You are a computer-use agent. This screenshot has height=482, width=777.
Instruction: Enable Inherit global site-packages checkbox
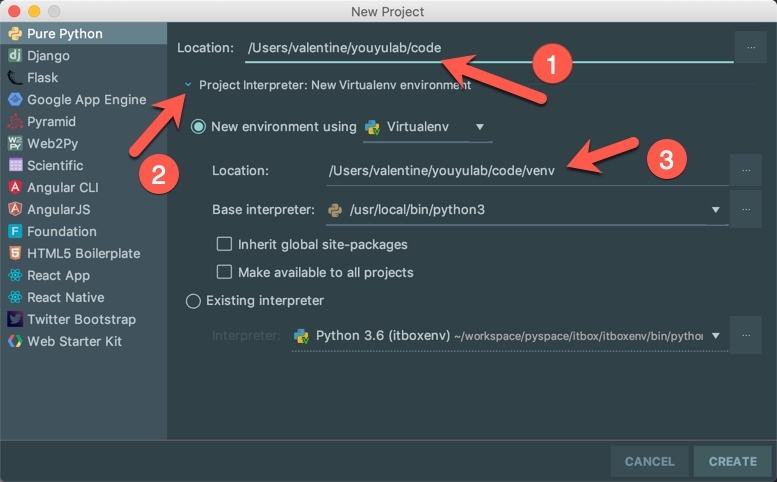225,244
